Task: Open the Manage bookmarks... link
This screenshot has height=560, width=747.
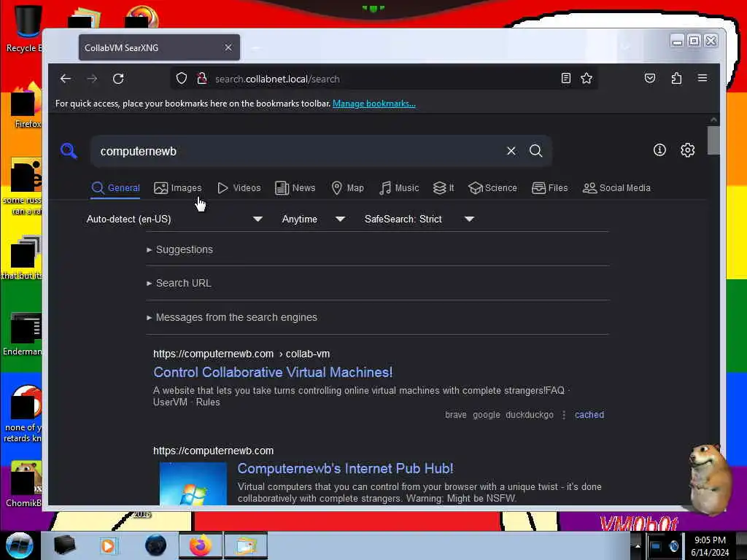Action: point(374,104)
